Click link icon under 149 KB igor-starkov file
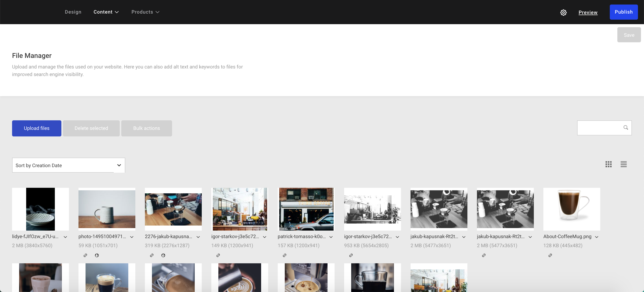Screen dimensions: 644x292 218,255
